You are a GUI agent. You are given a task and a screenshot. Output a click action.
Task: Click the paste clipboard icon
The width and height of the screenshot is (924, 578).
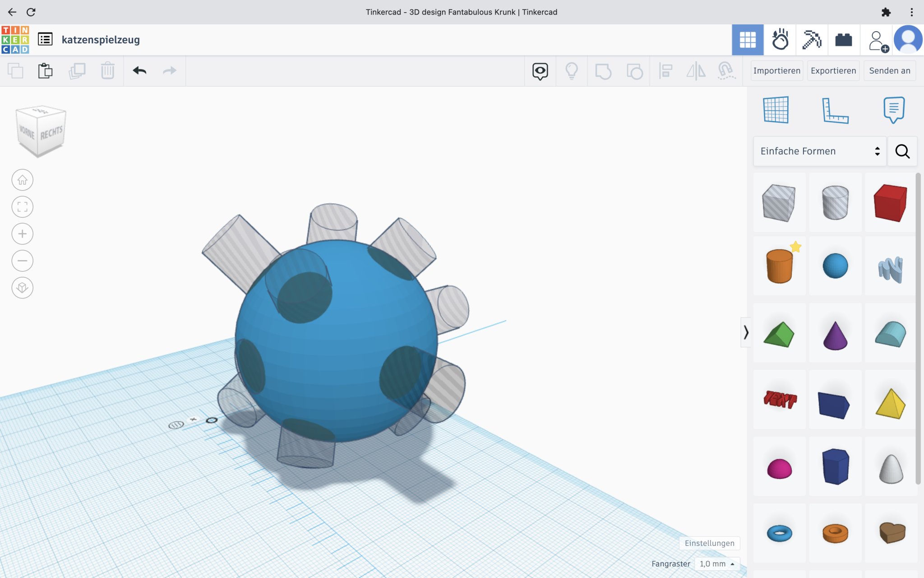pyautogui.click(x=45, y=71)
